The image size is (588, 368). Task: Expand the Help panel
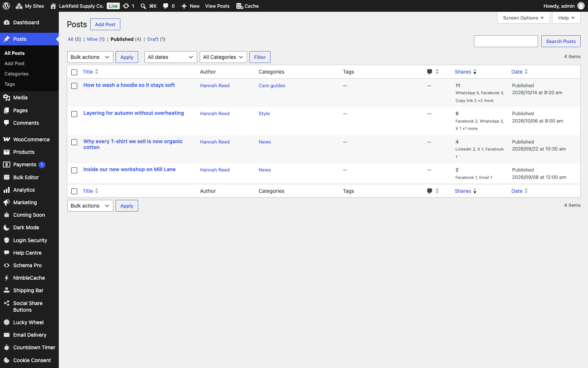pos(566,18)
